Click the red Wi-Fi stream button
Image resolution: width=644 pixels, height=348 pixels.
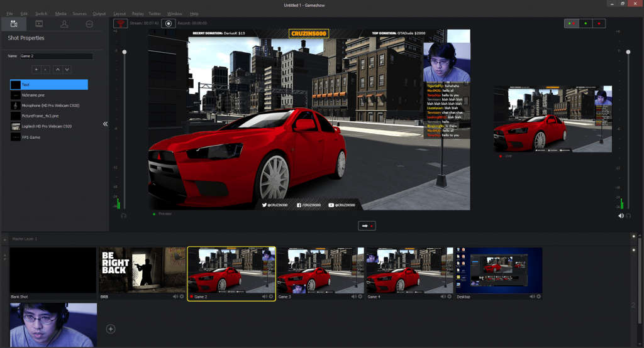[120, 23]
